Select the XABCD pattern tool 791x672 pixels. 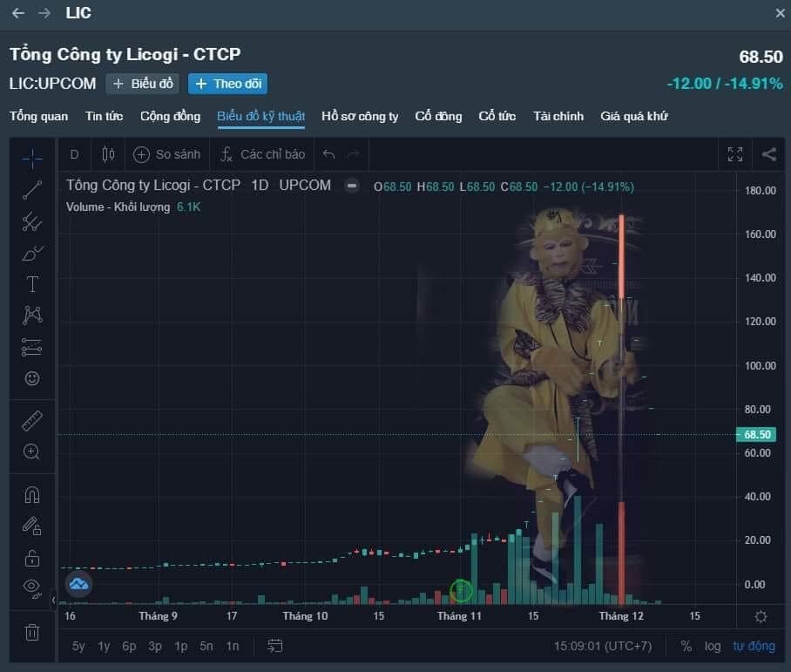click(31, 315)
